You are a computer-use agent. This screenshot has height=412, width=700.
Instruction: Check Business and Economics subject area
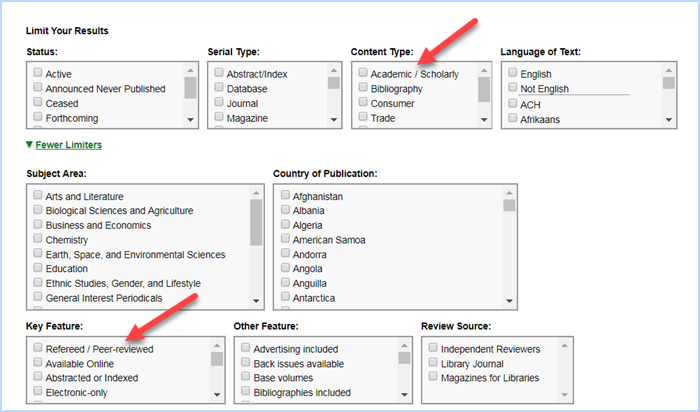[x=38, y=225]
